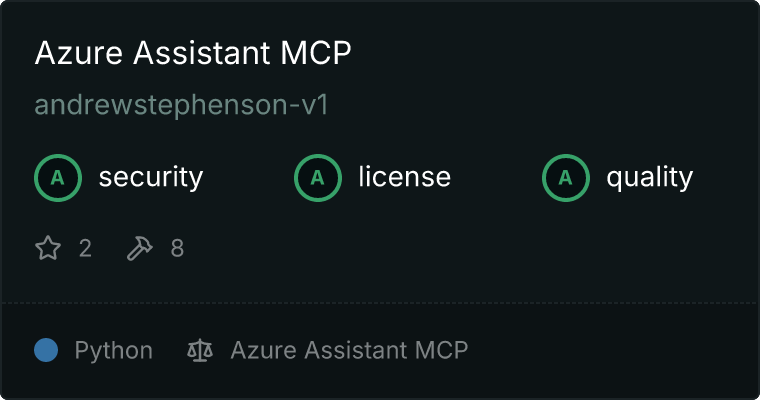Click the quality grade A badge
This screenshot has width=760, height=400.
(566, 178)
